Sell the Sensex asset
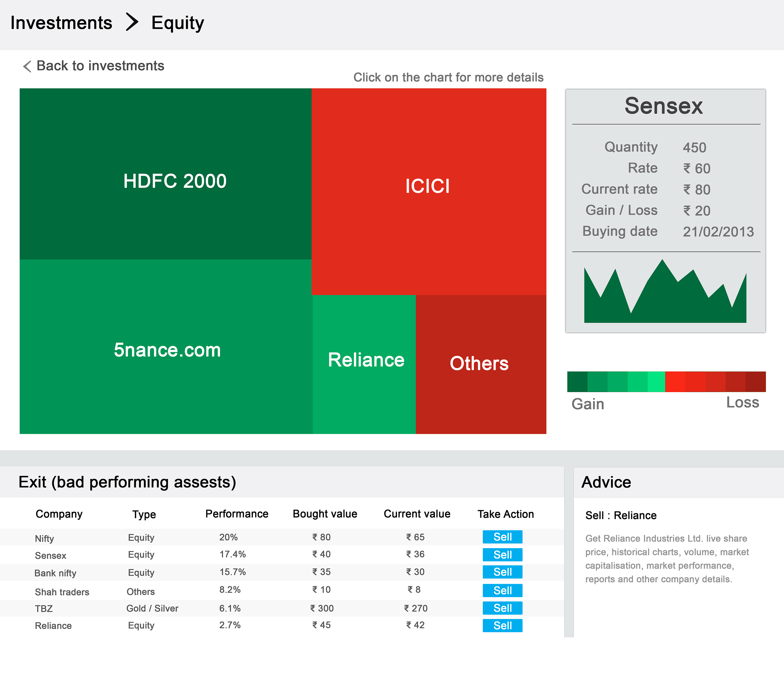This screenshot has width=784, height=688. [x=503, y=554]
